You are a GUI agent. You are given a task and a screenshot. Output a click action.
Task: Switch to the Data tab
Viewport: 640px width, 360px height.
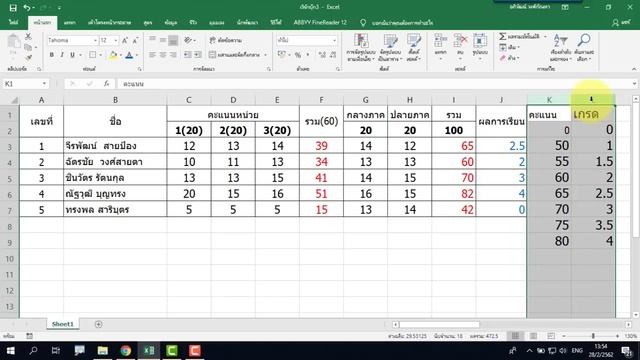coord(171,23)
